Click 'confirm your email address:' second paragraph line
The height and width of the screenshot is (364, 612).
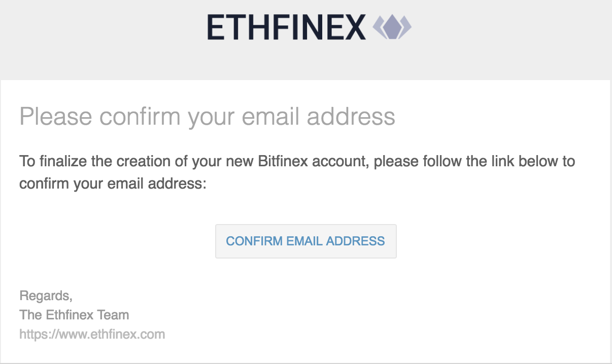click(x=113, y=184)
